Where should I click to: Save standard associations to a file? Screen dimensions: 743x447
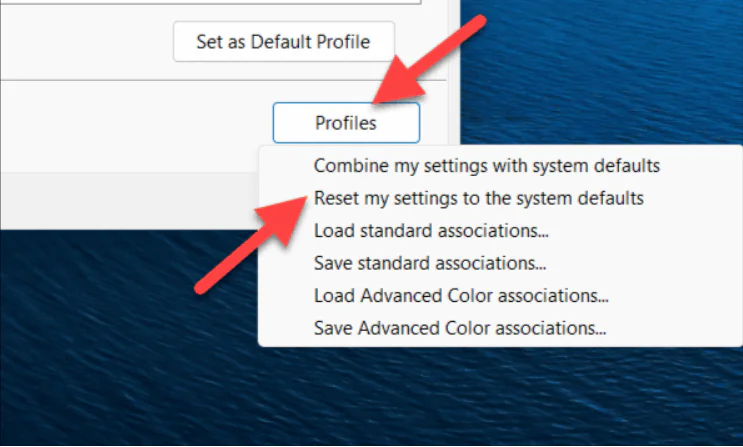tap(430, 264)
